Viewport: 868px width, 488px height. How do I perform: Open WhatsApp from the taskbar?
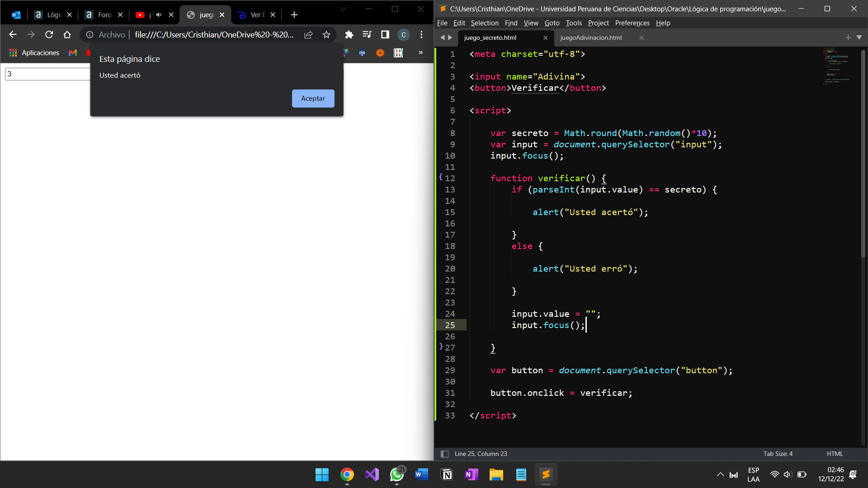397,475
